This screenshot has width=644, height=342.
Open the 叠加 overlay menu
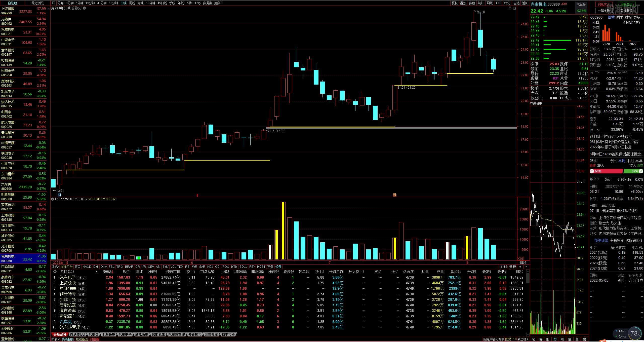[463, 3]
